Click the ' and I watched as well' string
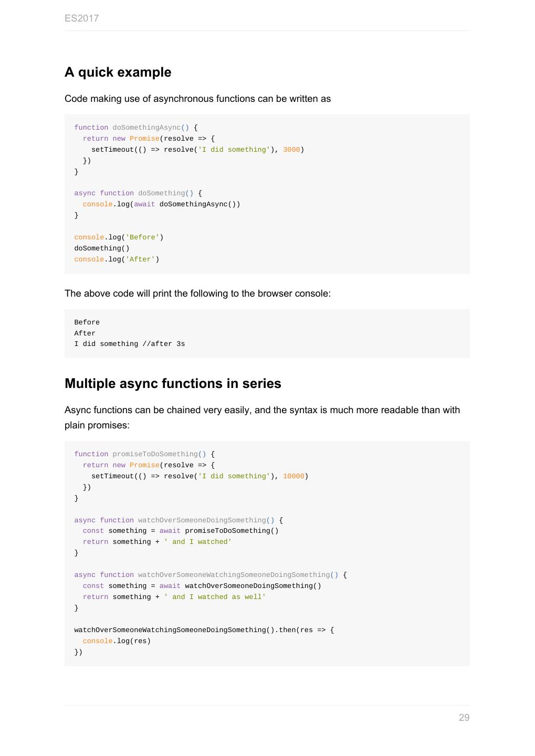535x756 pixels. tap(215, 597)
